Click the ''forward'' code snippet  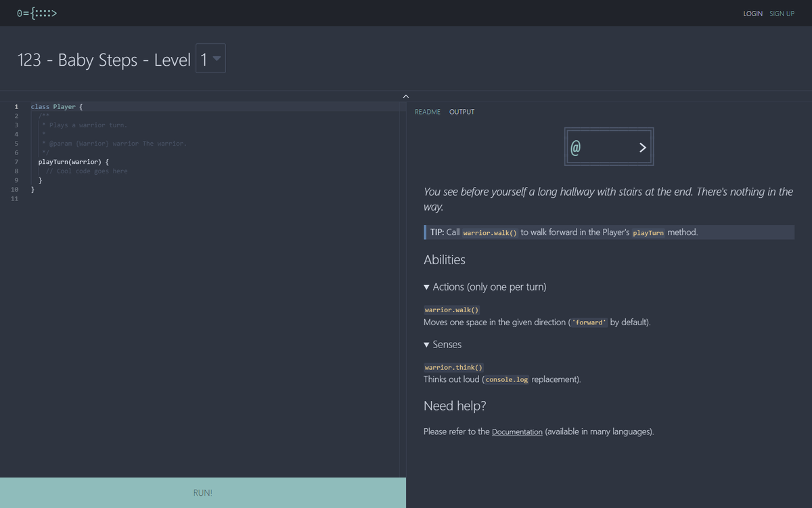click(x=589, y=322)
